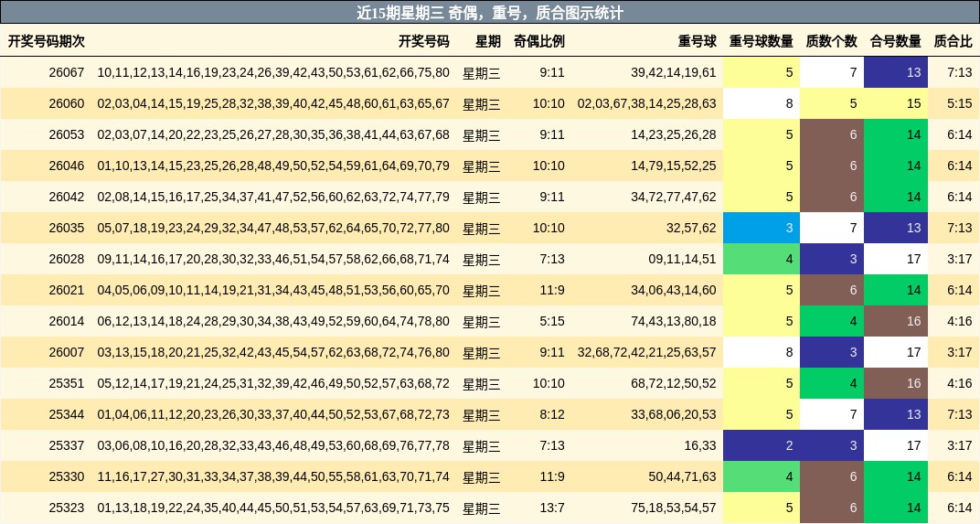Click repeat count 8 in row 26007
This screenshot has width=980, height=524.
tap(762, 353)
